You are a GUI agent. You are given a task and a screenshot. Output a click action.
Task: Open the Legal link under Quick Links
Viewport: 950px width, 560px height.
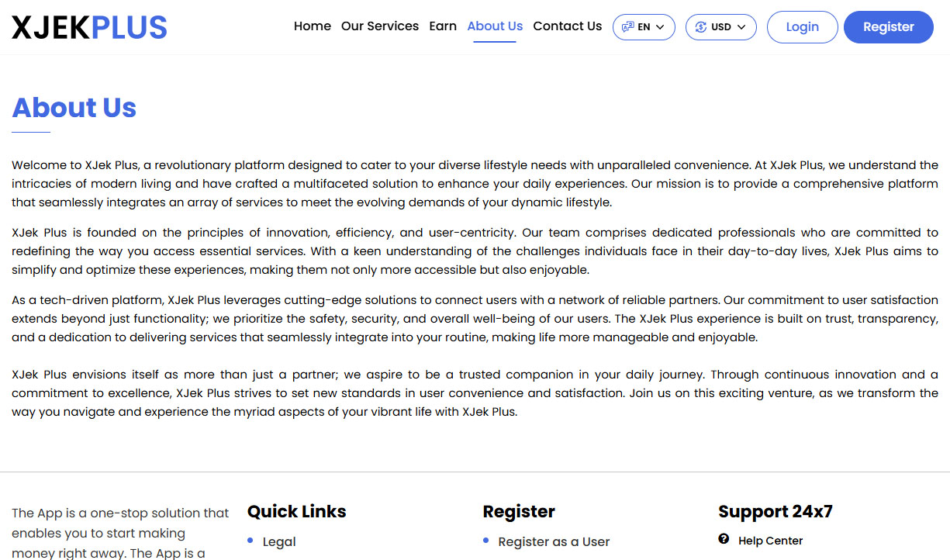point(281,541)
